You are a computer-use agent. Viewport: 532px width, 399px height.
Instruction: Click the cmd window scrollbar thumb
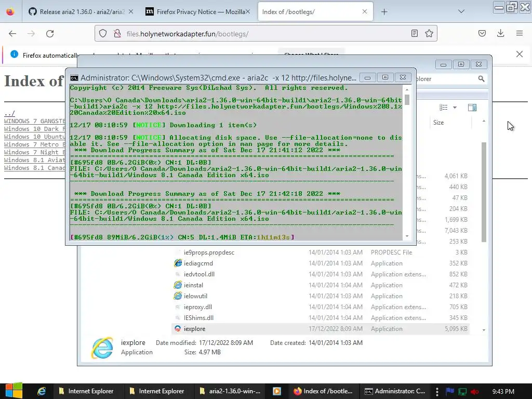(x=407, y=100)
